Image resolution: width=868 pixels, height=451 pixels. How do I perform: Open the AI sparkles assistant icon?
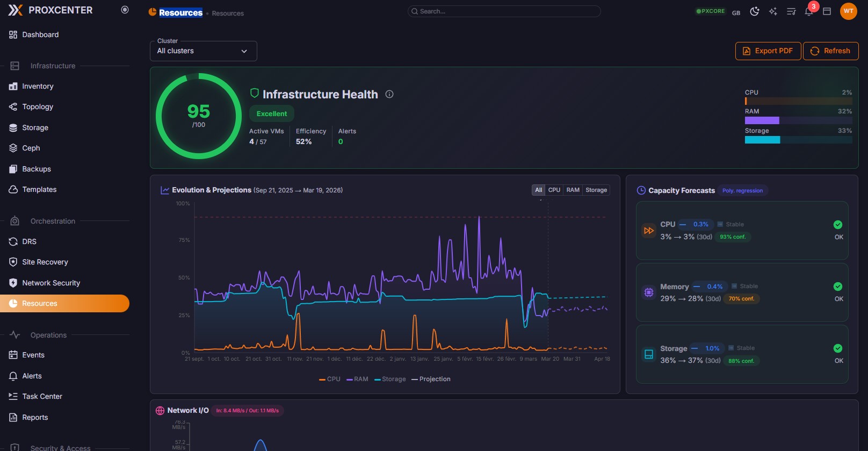(x=773, y=11)
